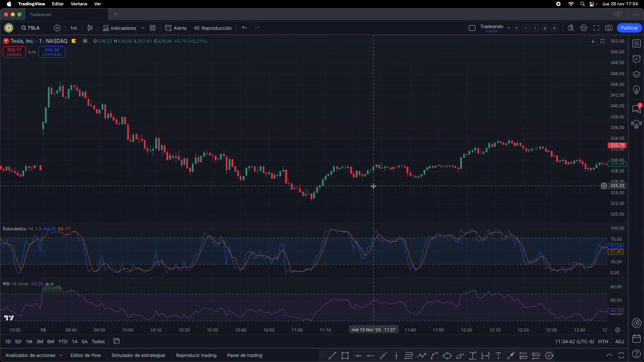Choose the arrow marker tool

pyautogui.click(x=511, y=356)
